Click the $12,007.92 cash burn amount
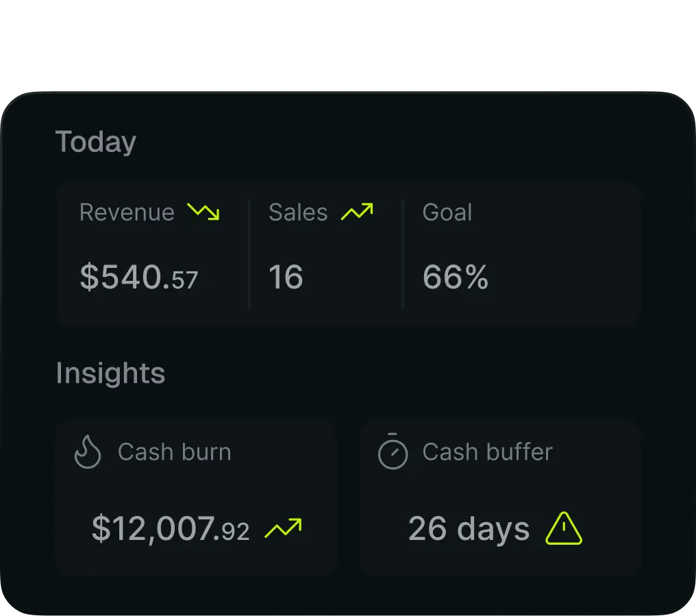This screenshot has width=696, height=616. pyautogui.click(x=171, y=528)
